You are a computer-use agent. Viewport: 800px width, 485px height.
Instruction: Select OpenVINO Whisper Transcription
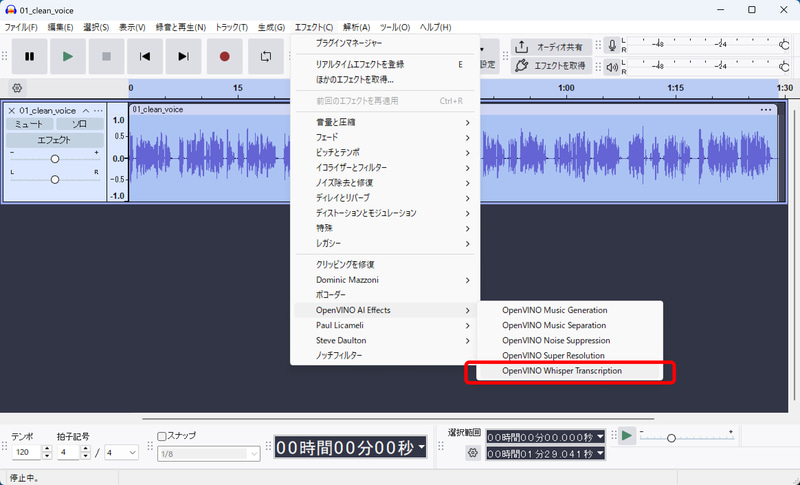[x=569, y=371]
